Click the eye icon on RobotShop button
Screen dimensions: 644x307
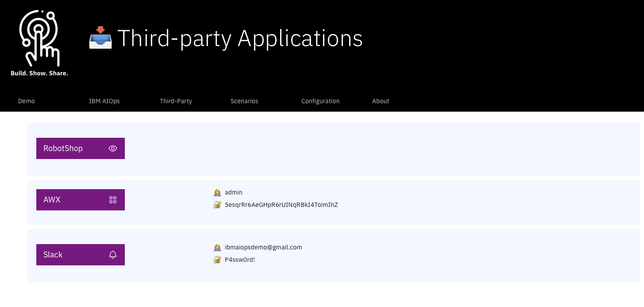coord(113,148)
